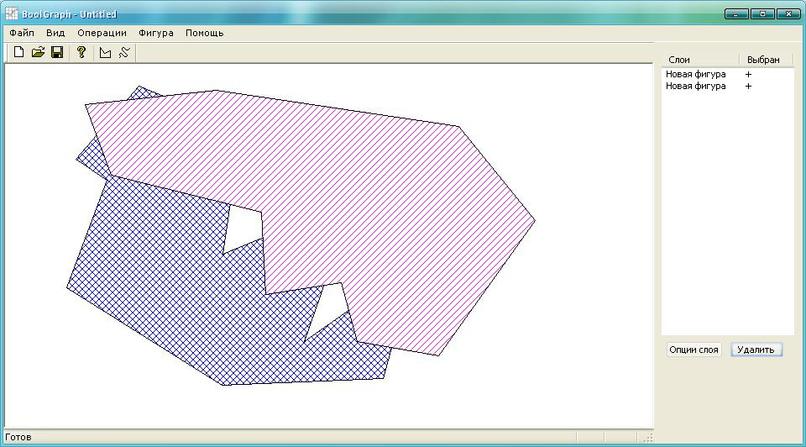Open a file using the folder icon

38,52
